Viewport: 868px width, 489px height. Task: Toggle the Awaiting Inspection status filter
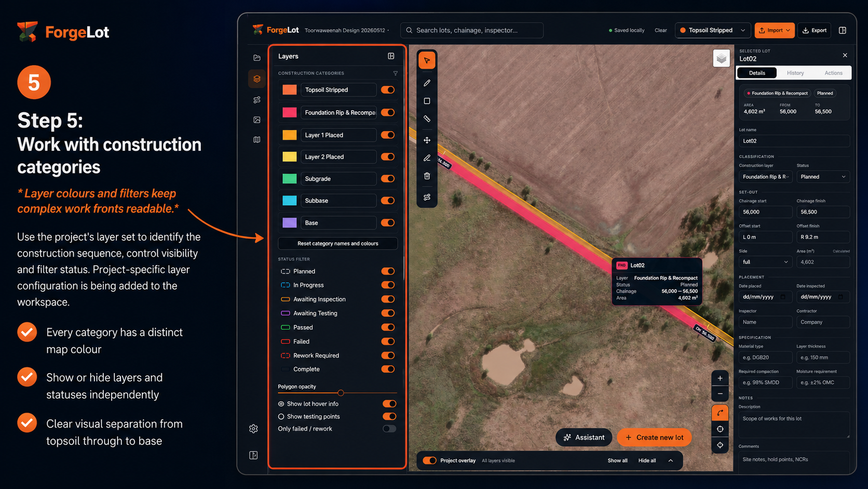click(388, 299)
